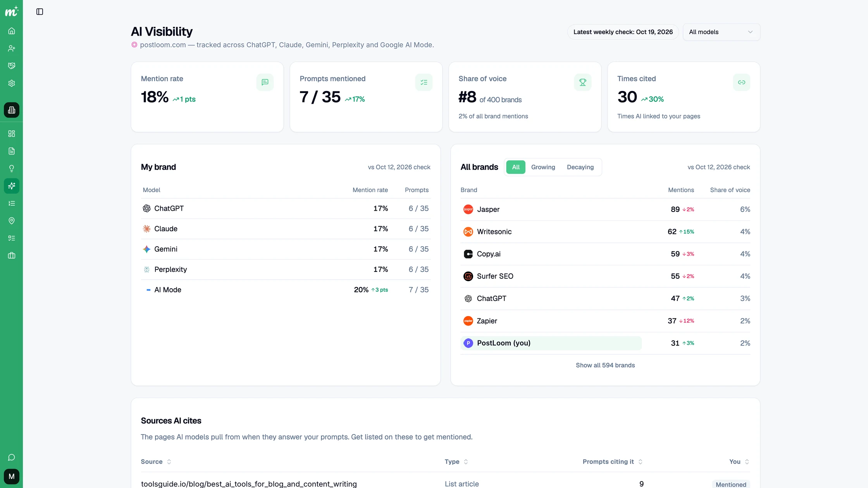
Task: Select the sparkle AI Visibility sidebar icon
Action: [12, 186]
